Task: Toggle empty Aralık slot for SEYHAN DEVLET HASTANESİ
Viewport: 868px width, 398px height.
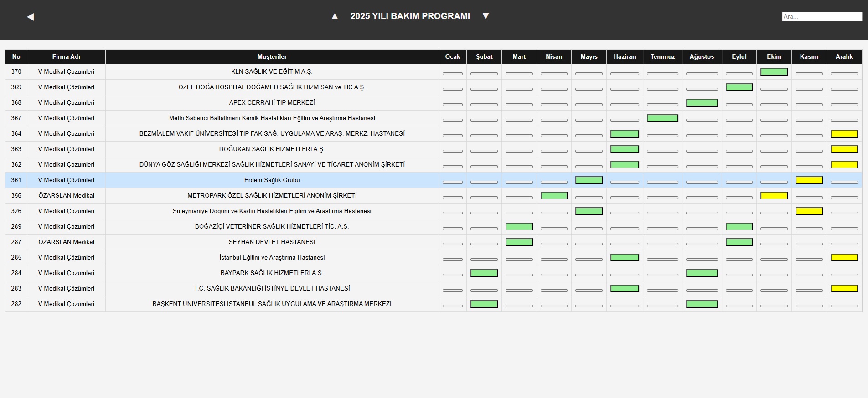Action: (844, 244)
